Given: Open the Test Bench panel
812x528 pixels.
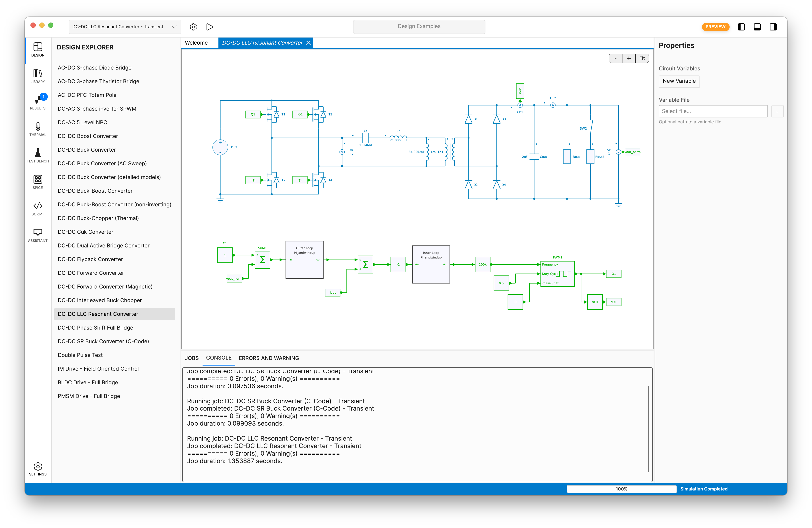Looking at the screenshot, I should coord(38,155).
